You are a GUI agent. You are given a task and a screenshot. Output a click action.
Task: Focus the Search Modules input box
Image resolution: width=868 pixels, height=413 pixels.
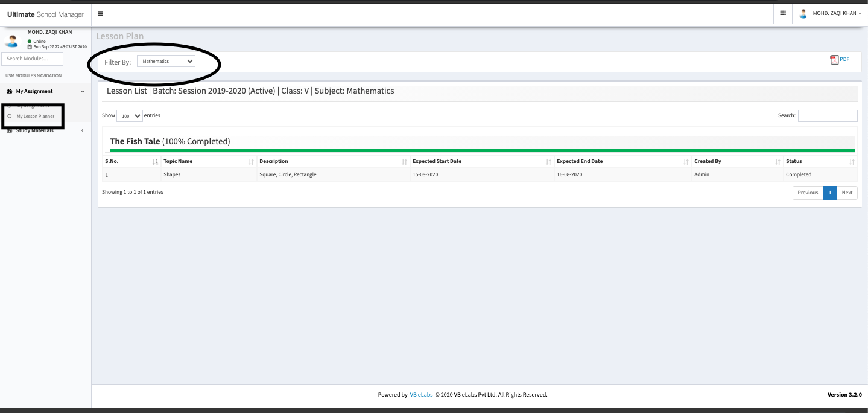(x=33, y=59)
